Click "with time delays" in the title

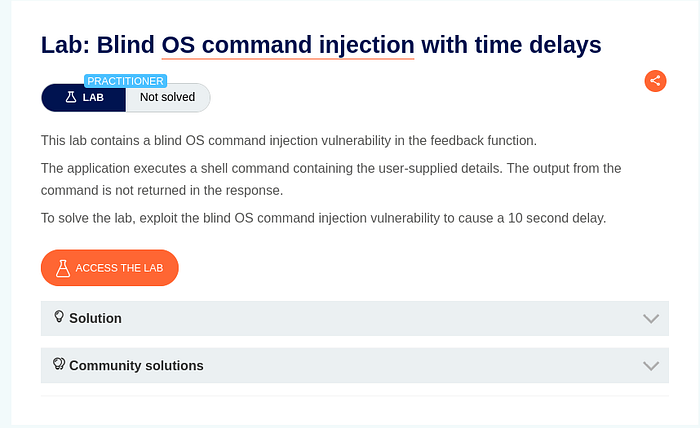[511, 45]
